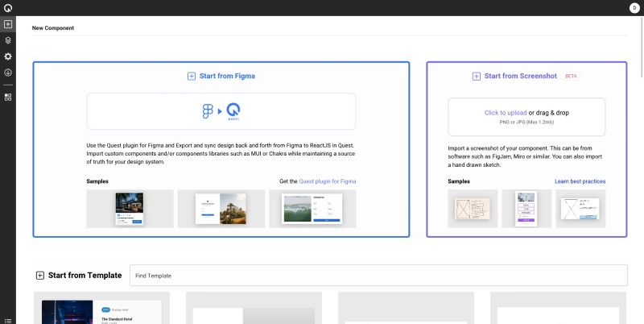Click the Samples label in Figma panel
The height and width of the screenshot is (324, 644).
[x=97, y=181]
